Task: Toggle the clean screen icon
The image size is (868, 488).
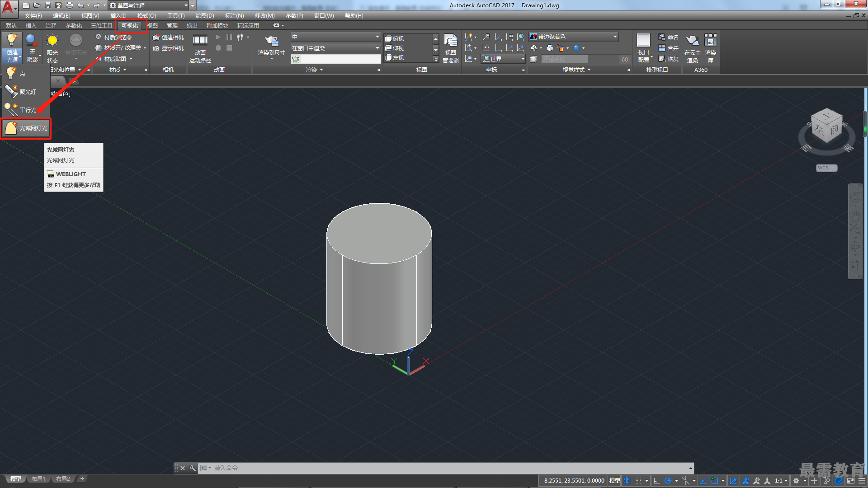Action: click(x=851, y=481)
